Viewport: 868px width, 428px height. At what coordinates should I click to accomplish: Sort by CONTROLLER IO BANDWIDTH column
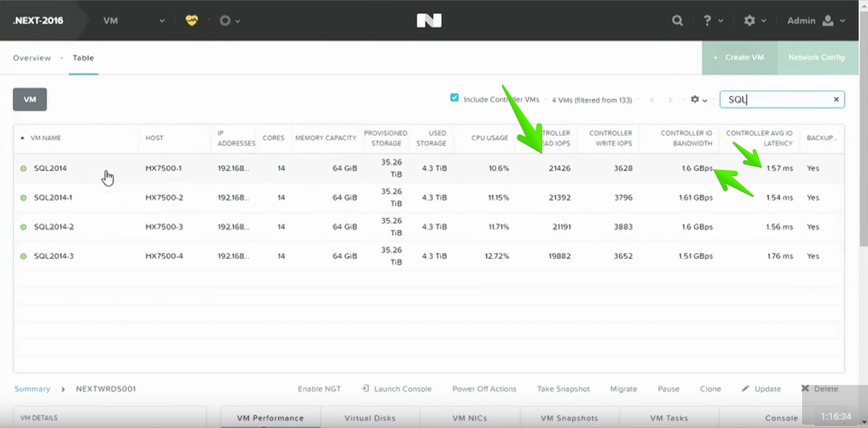click(686, 138)
